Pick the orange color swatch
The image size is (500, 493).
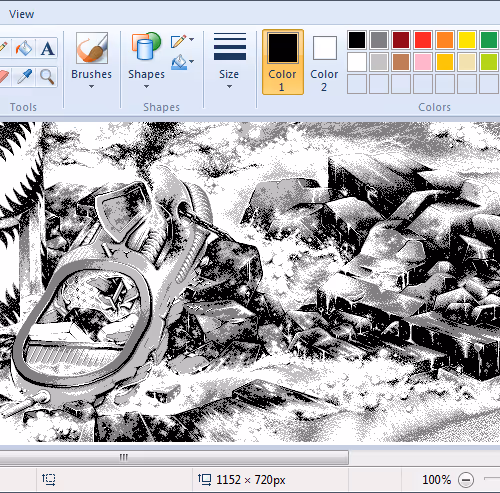point(445,40)
